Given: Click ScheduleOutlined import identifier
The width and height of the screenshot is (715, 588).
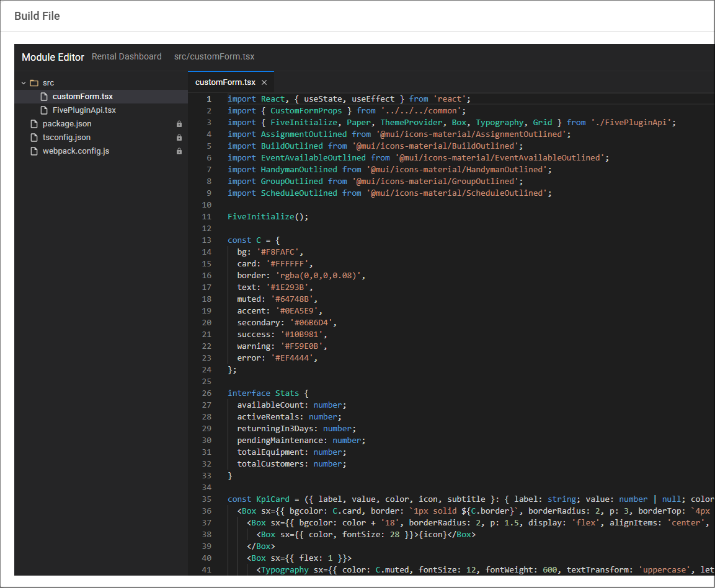Looking at the screenshot, I should tap(299, 193).
